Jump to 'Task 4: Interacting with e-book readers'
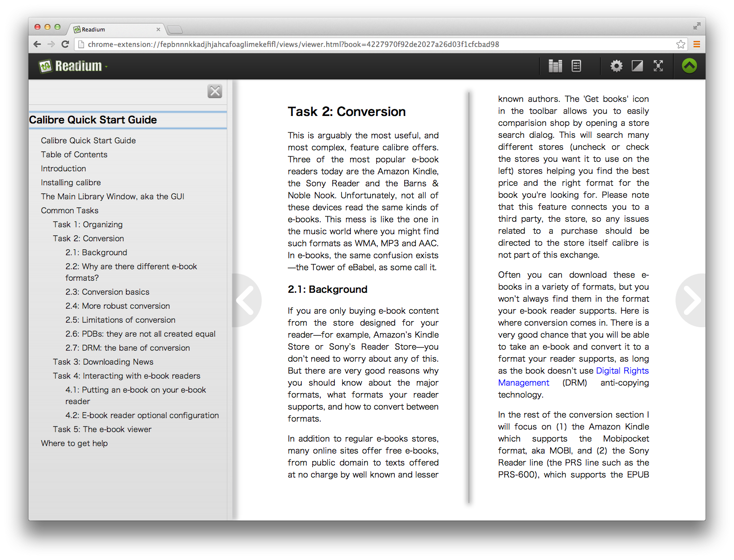This screenshot has height=560, width=734. (x=126, y=376)
